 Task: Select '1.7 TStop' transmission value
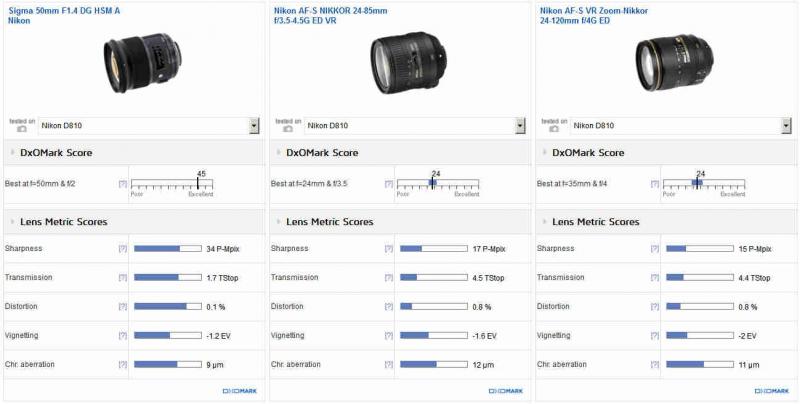coord(222,278)
